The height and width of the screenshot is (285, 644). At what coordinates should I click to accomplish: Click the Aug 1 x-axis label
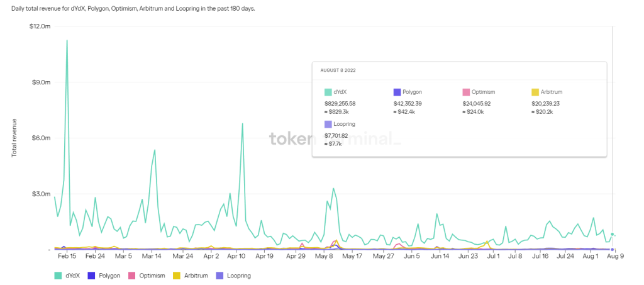[591, 256]
